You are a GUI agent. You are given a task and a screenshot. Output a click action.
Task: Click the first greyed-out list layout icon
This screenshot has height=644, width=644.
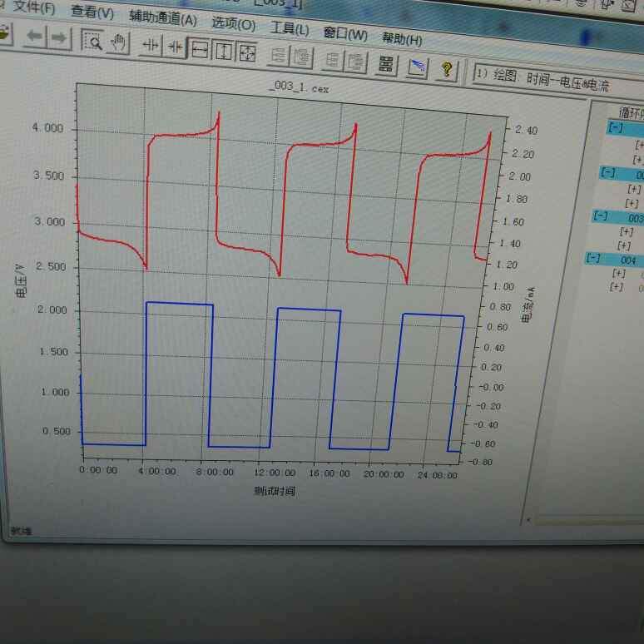click(x=279, y=56)
